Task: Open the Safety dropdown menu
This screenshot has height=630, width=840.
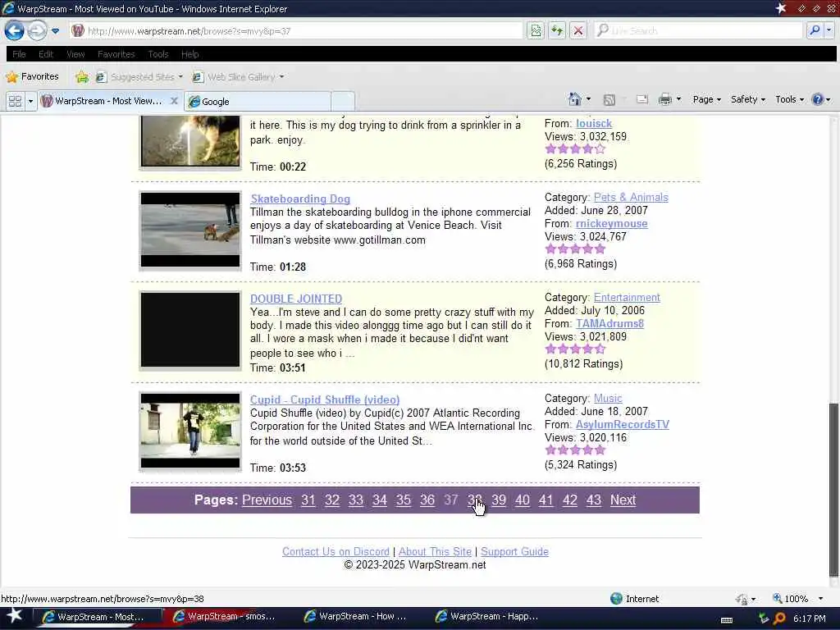Action: point(748,99)
